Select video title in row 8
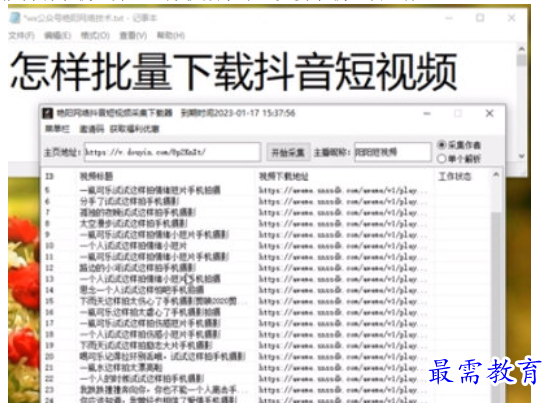Image resolution: width=550 pixels, height=403 pixels. [134, 223]
